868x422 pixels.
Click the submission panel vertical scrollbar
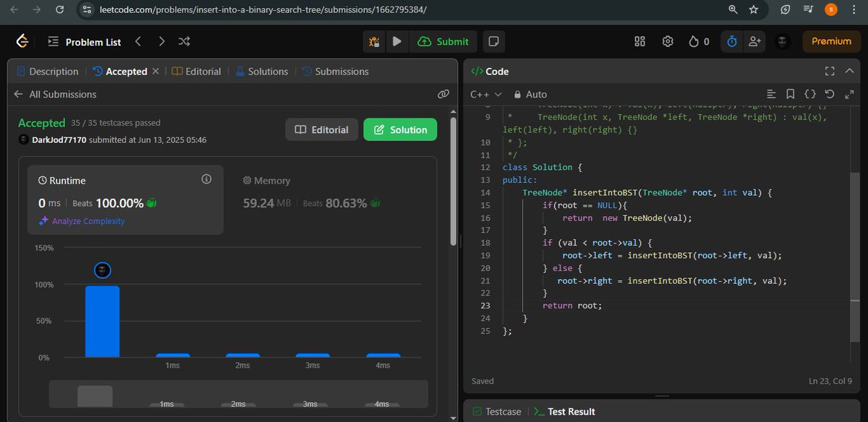454,181
